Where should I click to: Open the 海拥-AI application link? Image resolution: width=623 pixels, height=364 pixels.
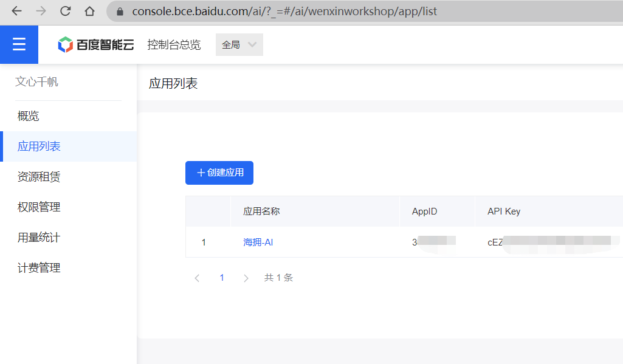[x=258, y=242]
